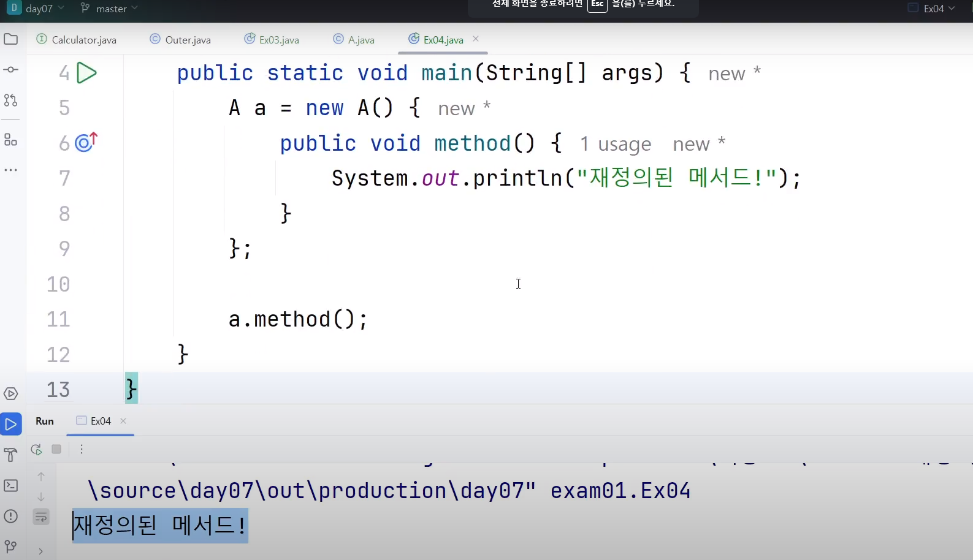Open the Project tool window folder icon

click(10, 39)
